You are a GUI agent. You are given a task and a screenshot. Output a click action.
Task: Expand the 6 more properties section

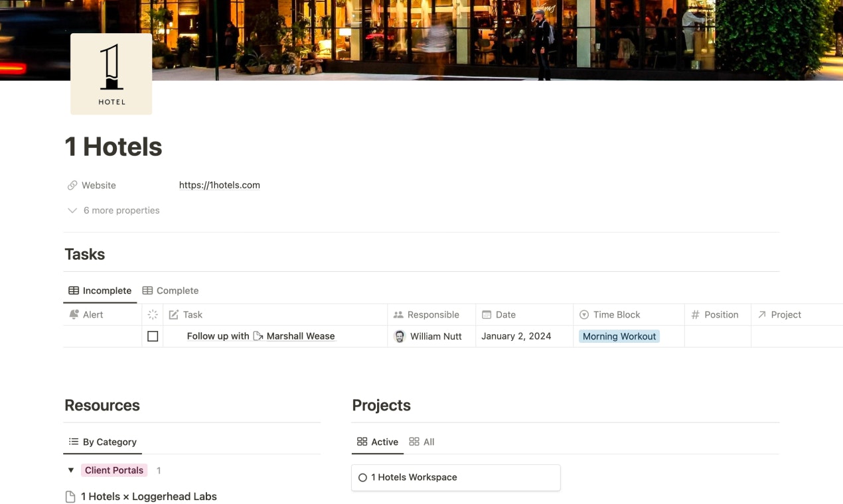coord(114,210)
